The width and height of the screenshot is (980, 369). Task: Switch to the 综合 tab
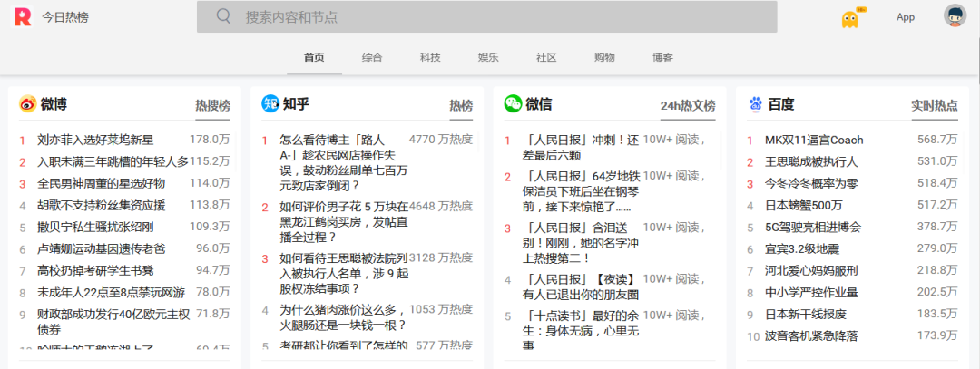[x=372, y=57]
